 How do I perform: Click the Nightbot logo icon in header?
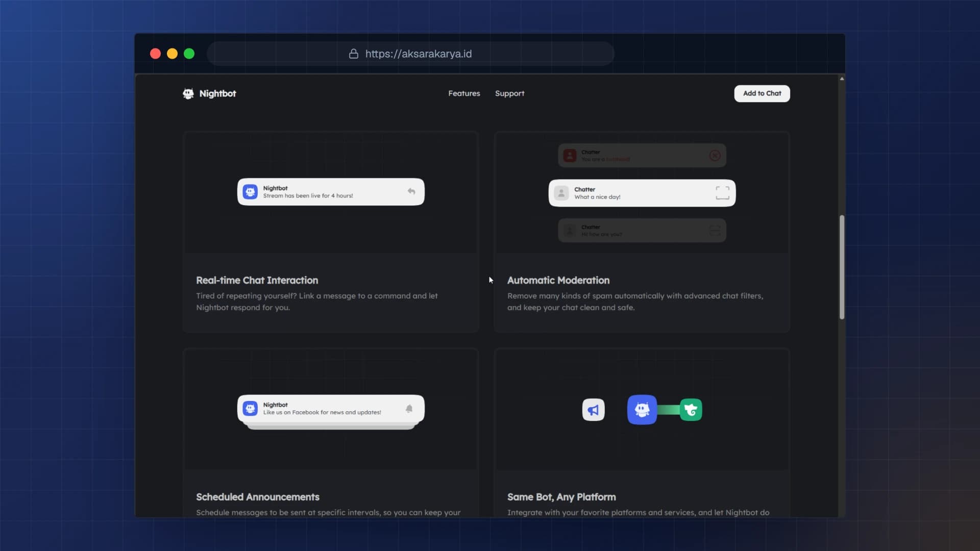(x=188, y=94)
